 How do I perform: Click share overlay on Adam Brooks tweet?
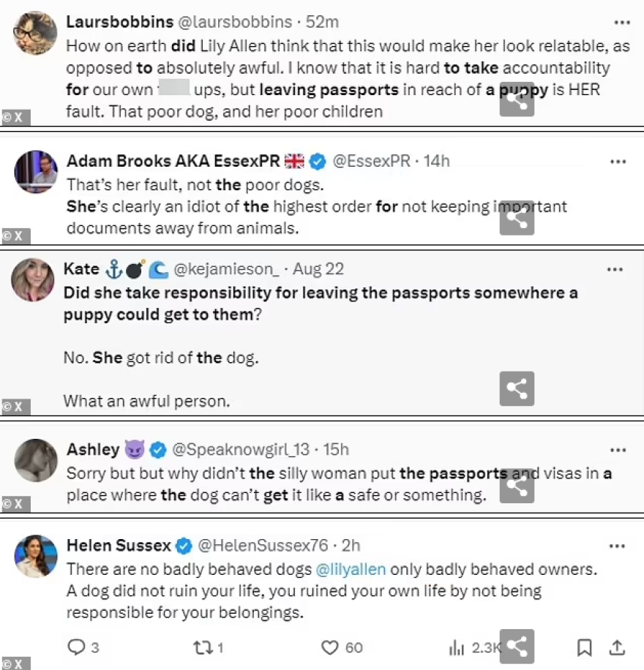[x=517, y=217]
